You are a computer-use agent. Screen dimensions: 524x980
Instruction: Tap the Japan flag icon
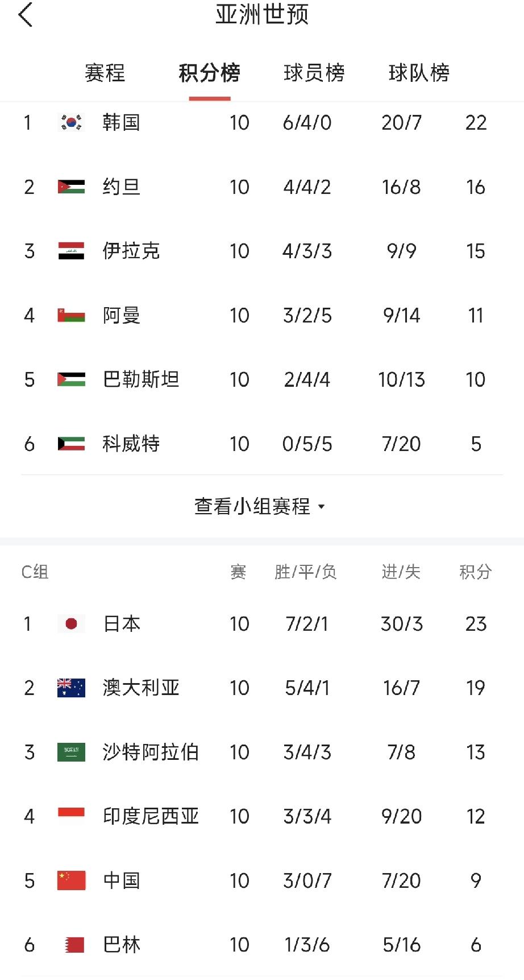pyautogui.click(x=71, y=624)
